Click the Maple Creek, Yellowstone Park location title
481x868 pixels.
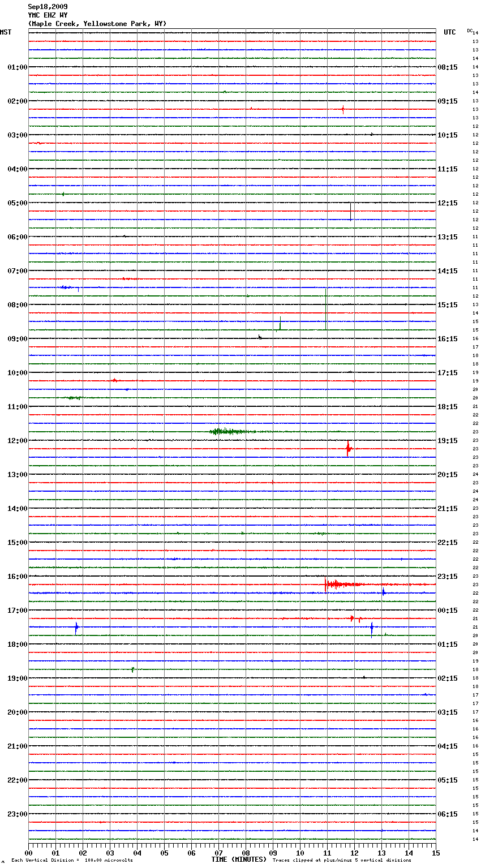(x=97, y=24)
